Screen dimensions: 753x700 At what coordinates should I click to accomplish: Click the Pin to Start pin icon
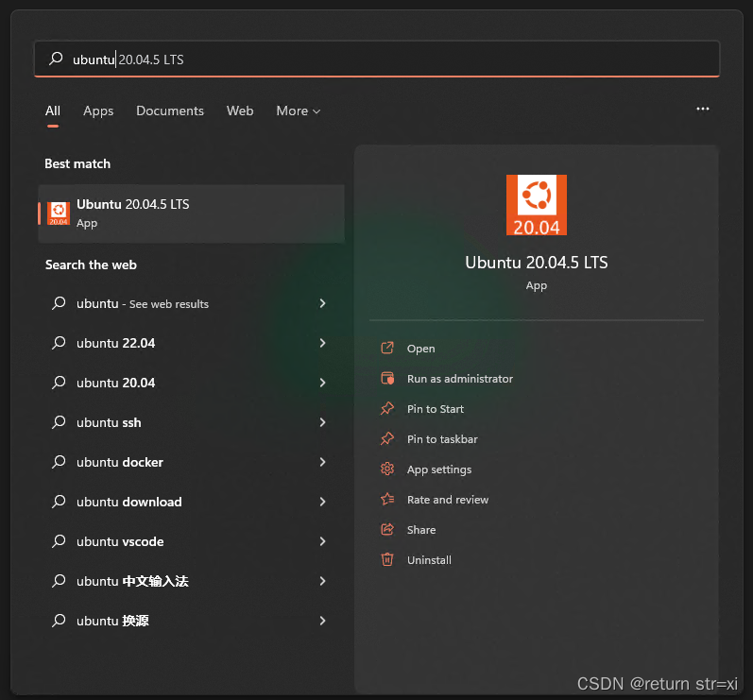pyautogui.click(x=387, y=409)
